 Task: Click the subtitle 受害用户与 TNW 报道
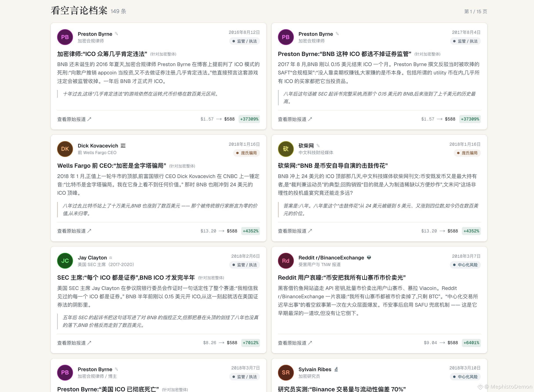[x=320, y=264]
